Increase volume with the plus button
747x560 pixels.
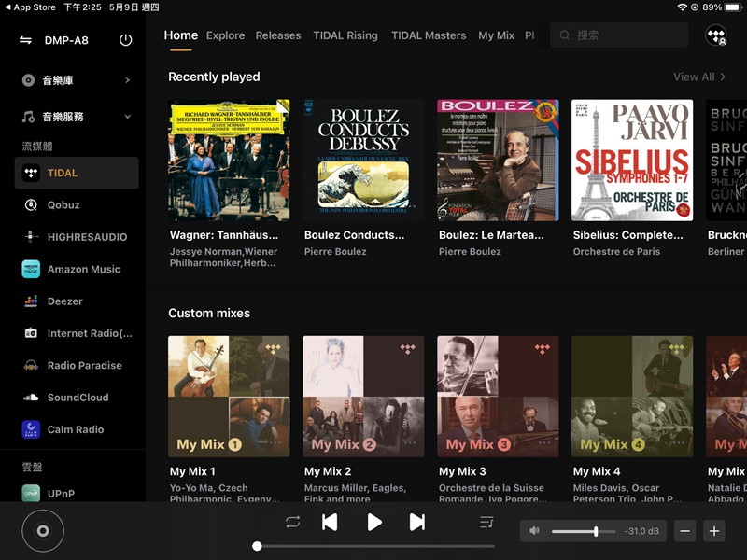coord(714,531)
